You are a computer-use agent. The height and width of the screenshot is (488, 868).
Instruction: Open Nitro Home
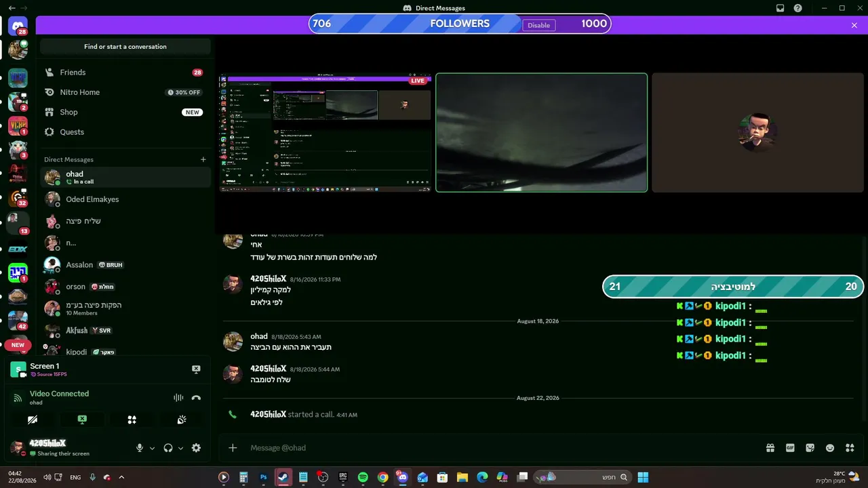pos(125,92)
